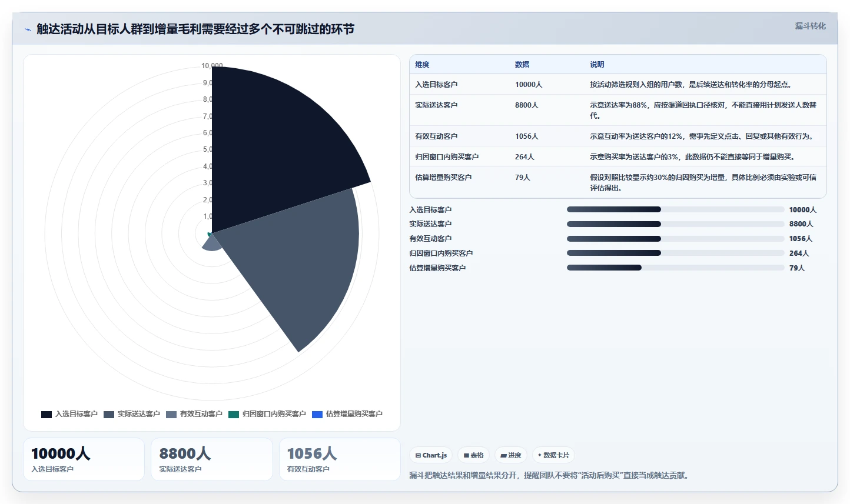The height and width of the screenshot is (504, 850).
Task: Click the 归因窗口内购买客户 table row label
Action: [447, 157]
